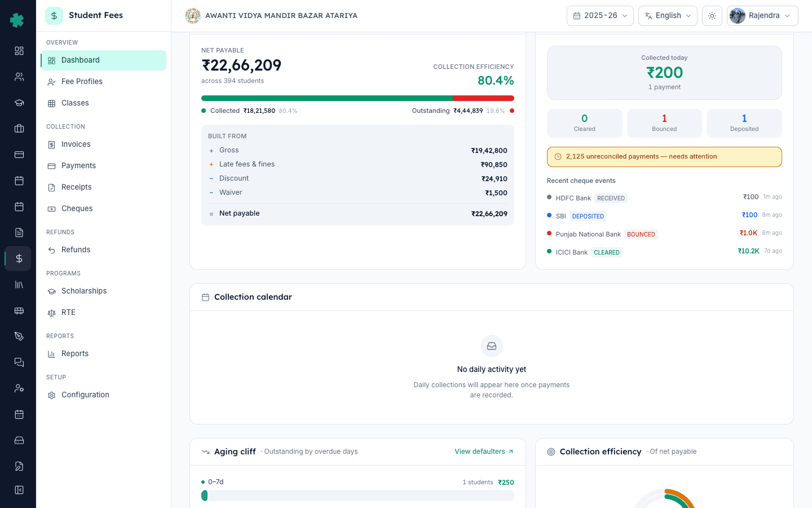The height and width of the screenshot is (508, 812).
Task: Click the Student Fees dollar badge icon
Action: tap(54, 16)
